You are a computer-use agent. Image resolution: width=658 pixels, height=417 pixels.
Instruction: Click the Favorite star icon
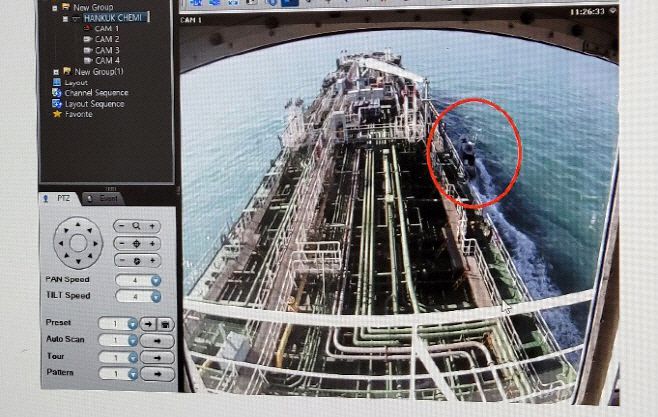coord(57,115)
